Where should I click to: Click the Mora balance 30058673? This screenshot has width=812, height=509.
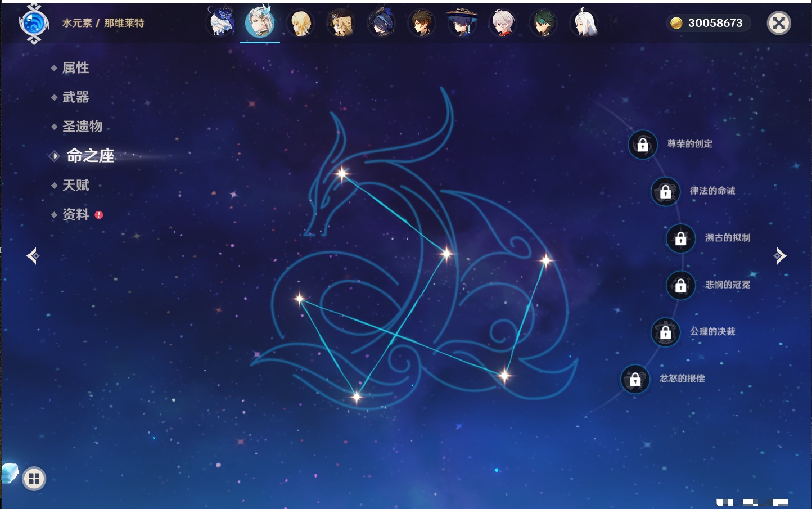pyautogui.click(x=715, y=23)
